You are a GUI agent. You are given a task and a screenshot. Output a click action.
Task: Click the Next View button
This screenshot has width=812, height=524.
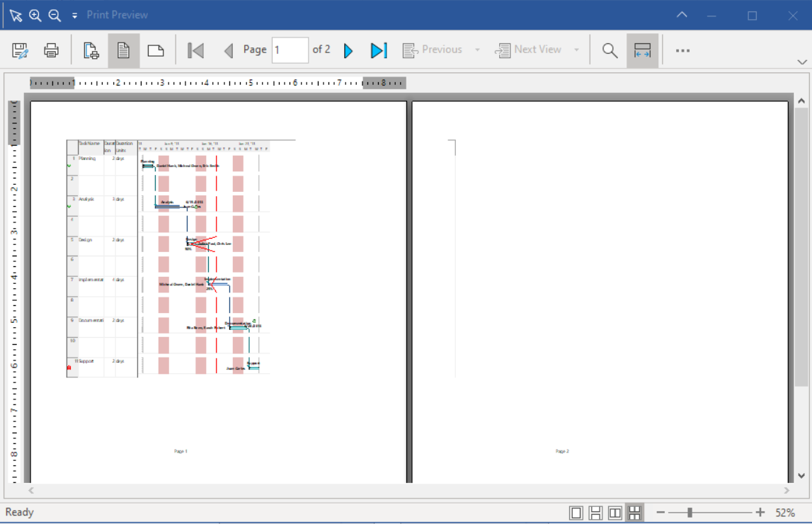(528, 50)
